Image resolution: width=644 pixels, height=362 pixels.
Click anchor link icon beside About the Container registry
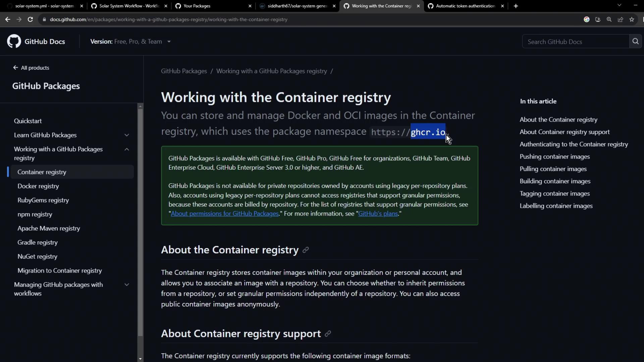306,250
